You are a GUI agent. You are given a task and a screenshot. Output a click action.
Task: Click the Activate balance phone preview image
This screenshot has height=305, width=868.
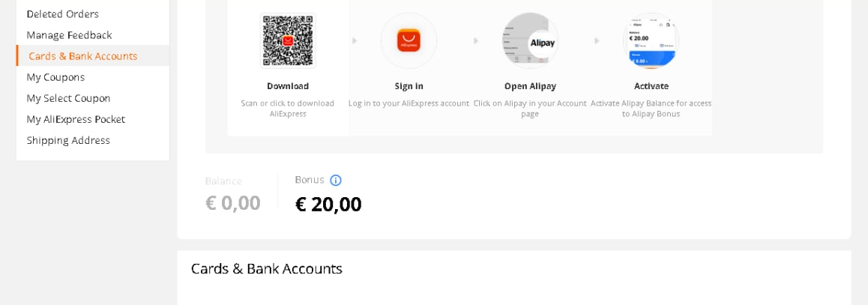[x=651, y=41]
